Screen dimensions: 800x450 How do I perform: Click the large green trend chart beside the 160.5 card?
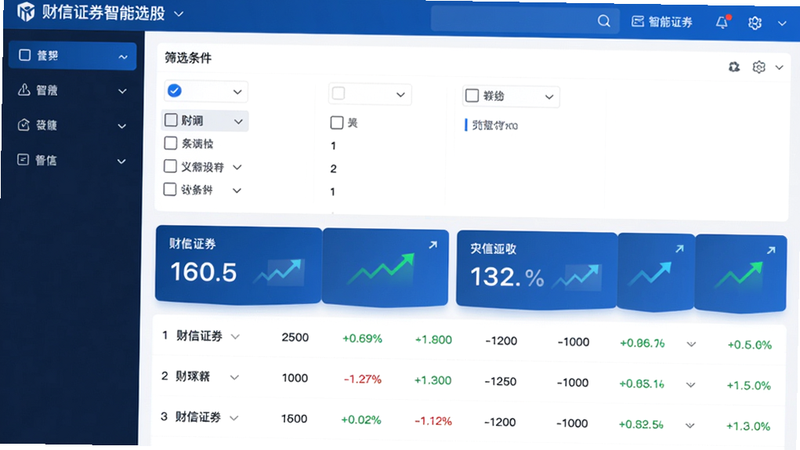(x=381, y=269)
